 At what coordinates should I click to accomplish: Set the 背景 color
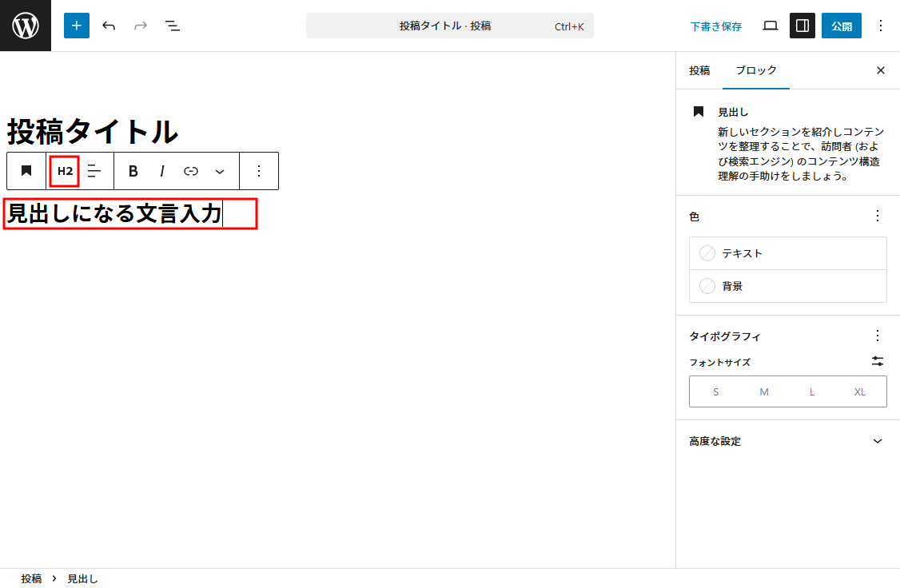click(x=787, y=286)
